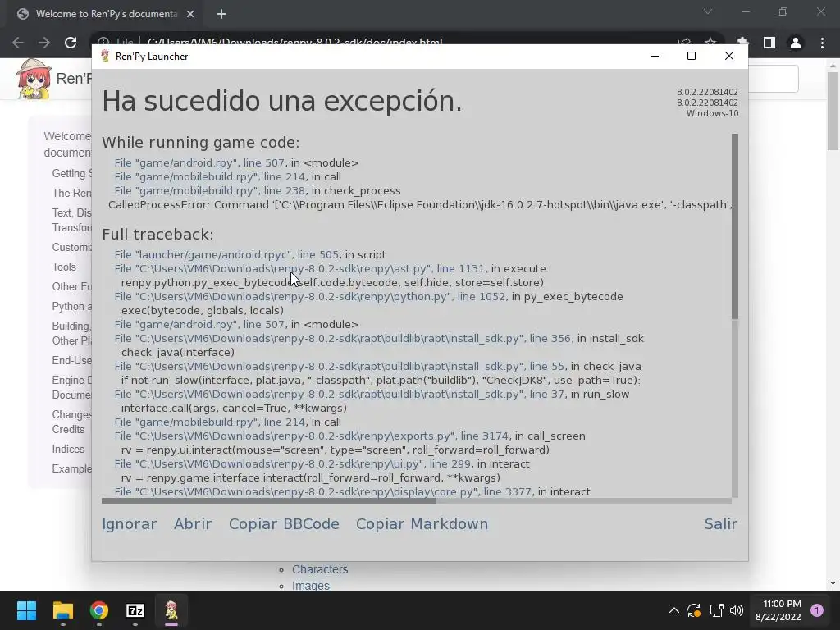Viewport: 840px width, 630px height.
Task: Minimize the Ren'Py Launcher window
Action: (654, 57)
